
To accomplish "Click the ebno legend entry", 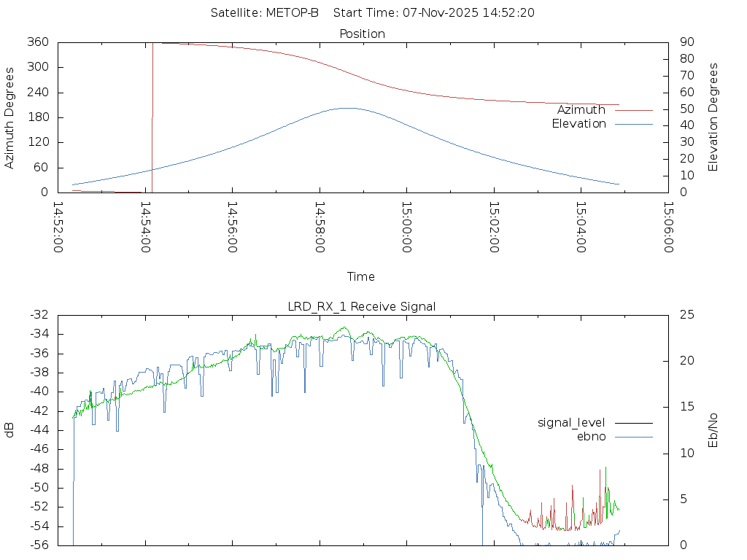I will click(x=591, y=436).
